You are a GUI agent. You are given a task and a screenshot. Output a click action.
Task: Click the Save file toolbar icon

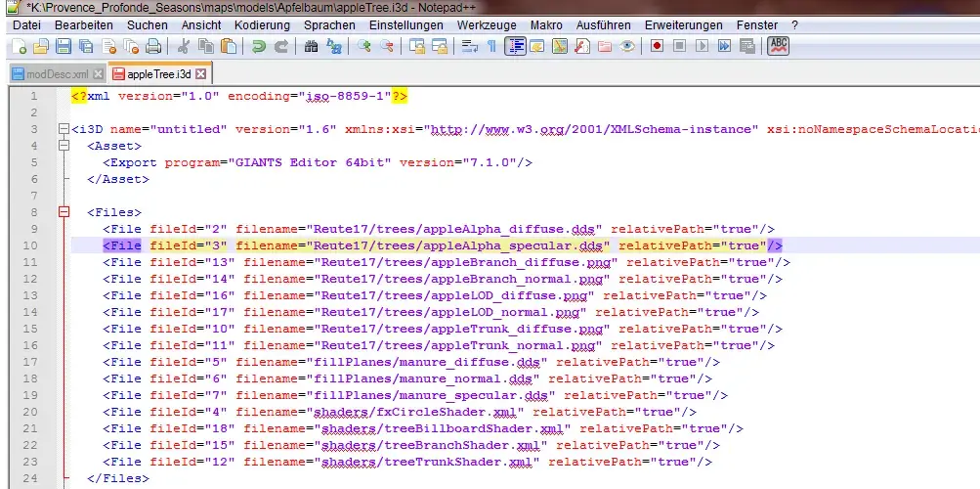(x=63, y=46)
